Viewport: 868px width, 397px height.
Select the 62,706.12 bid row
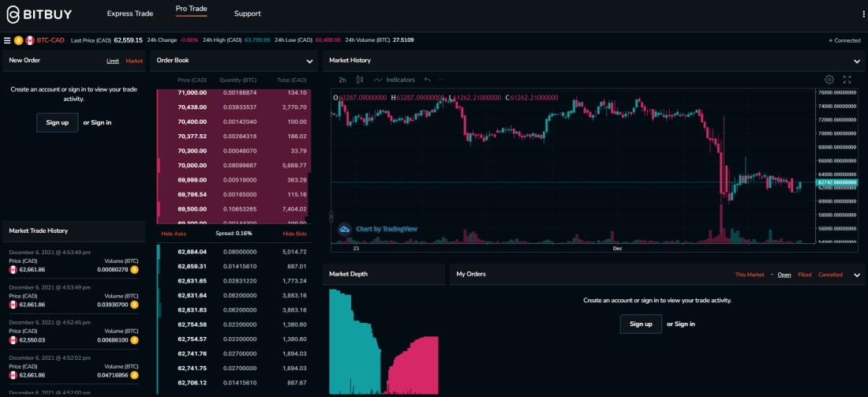point(234,383)
